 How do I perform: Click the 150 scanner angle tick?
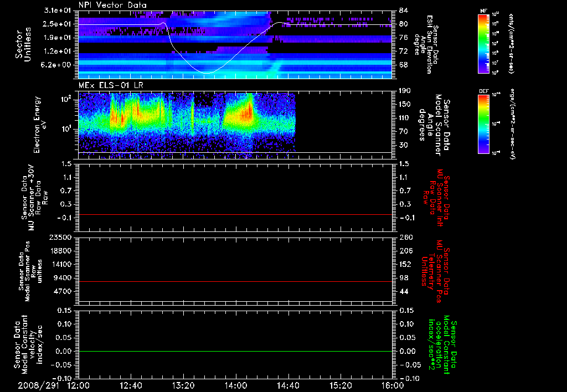[405, 105]
